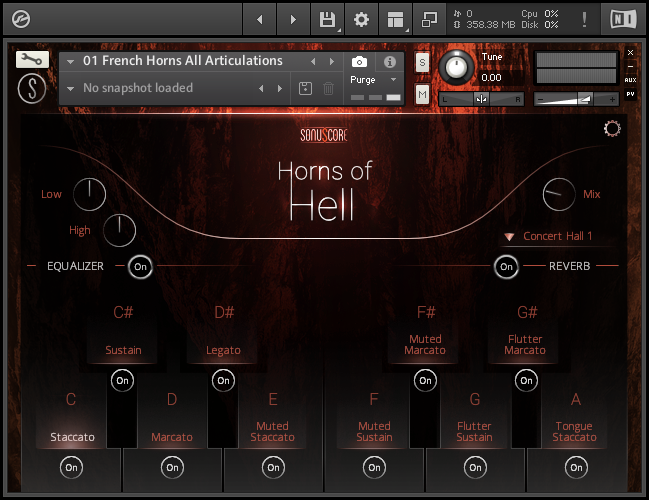Image resolution: width=649 pixels, height=500 pixels.
Task: Solo the instrument with S button
Action: coord(422,63)
